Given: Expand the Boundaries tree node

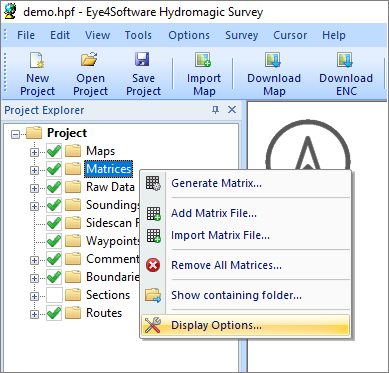Looking at the screenshot, I should (x=34, y=278).
